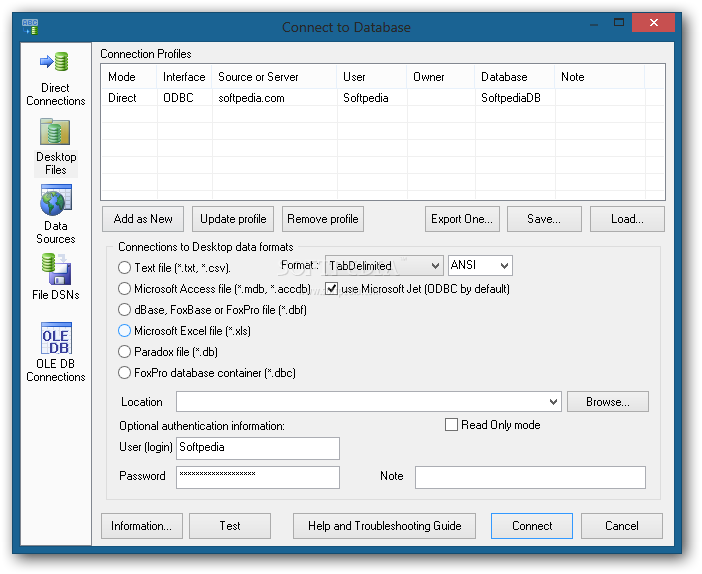The height and width of the screenshot is (574, 702).
Task: Enable Read Only mode checkbox
Action: click(451, 425)
